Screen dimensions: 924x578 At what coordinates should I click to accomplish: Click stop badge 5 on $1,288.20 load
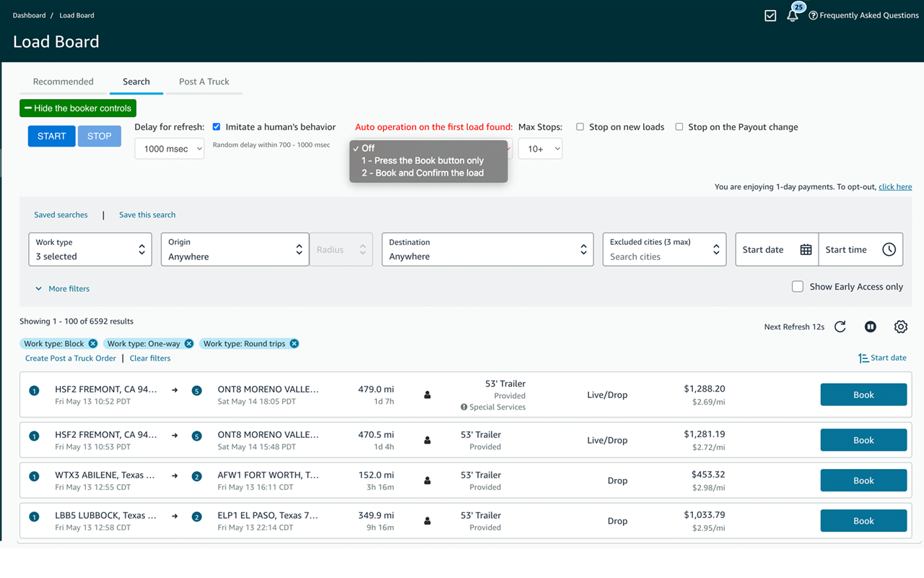tap(196, 391)
